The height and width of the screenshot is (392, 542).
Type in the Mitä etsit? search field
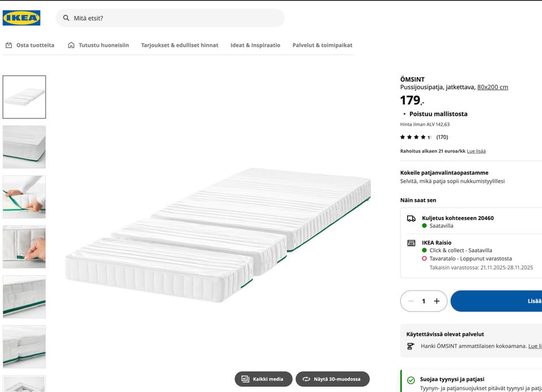click(175, 18)
